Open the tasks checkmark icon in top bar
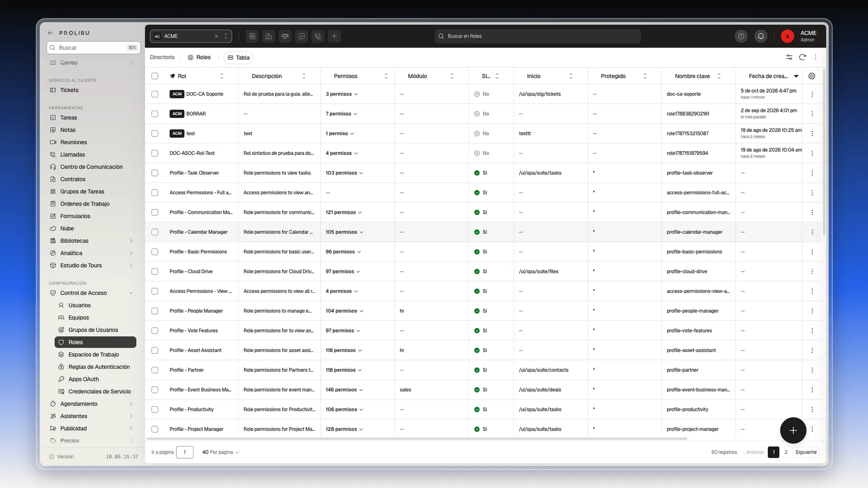 click(x=302, y=36)
